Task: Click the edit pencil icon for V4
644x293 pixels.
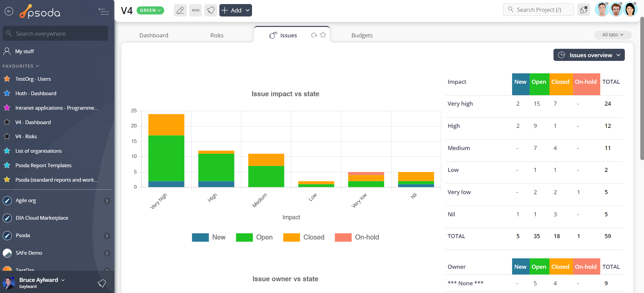Action: 180,10
